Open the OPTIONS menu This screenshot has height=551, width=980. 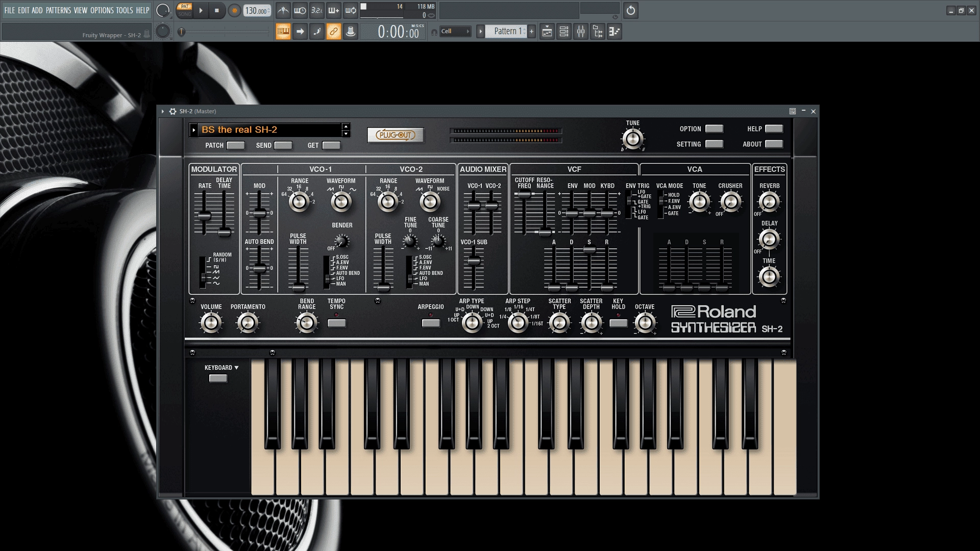tap(102, 10)
